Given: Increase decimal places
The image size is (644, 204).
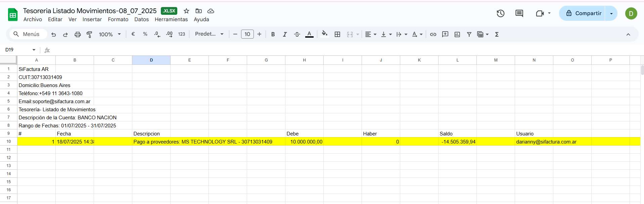Looking at the screenshot, I should 169,34.
